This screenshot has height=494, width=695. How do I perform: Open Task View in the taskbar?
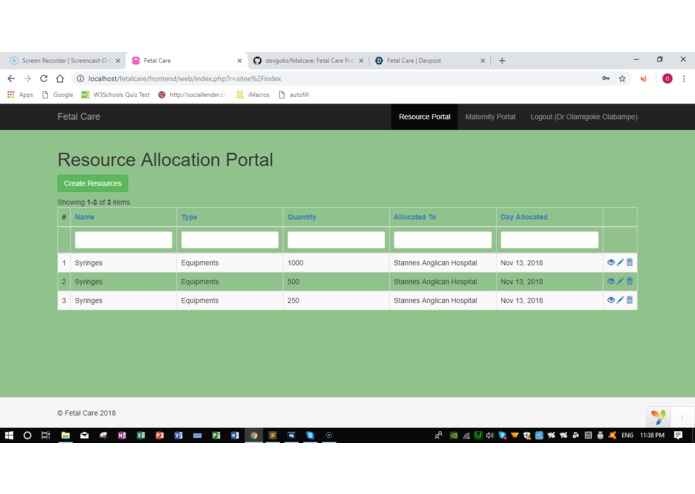tap(46, 435)
